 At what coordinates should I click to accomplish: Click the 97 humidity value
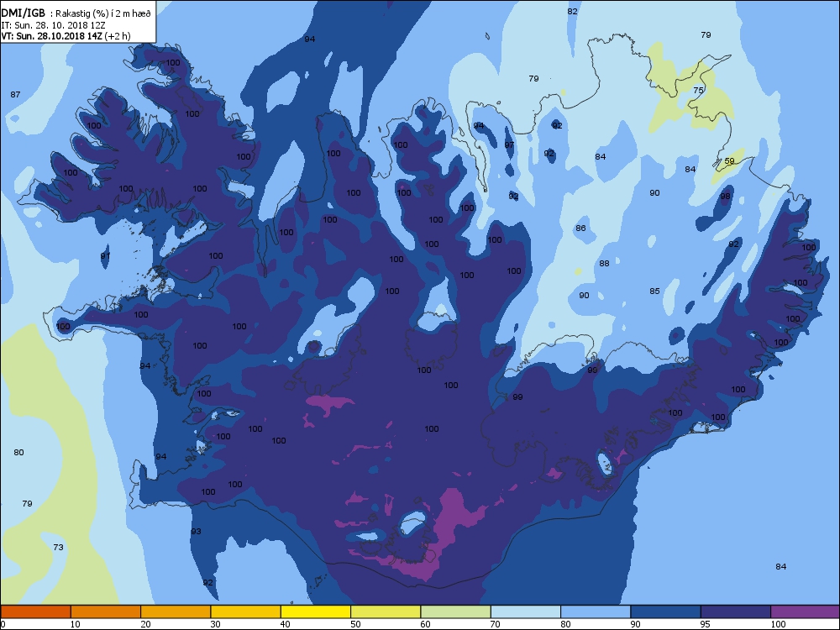510,144
